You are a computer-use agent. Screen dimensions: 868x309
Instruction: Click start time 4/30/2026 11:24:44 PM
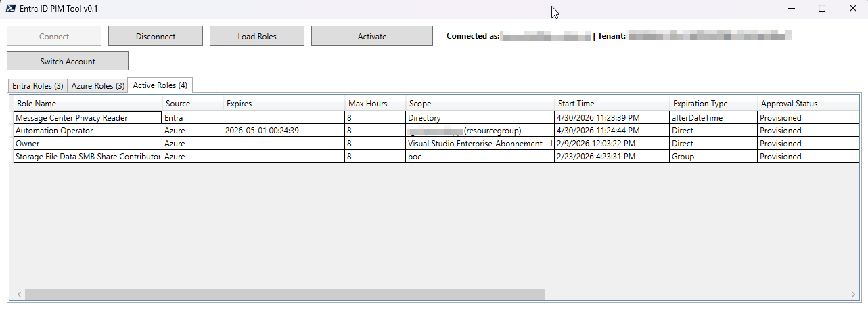click(x=612, y=131)
